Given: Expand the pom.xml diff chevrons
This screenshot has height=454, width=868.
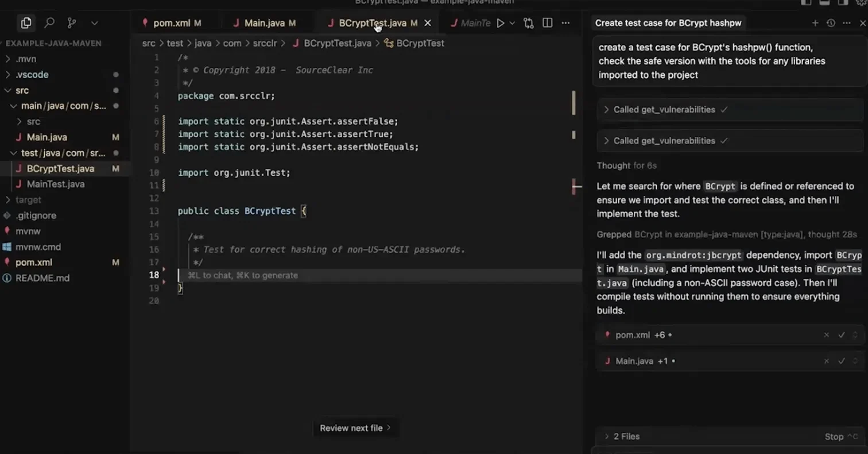Looking at the screenshot, I should tap(855, 335).
